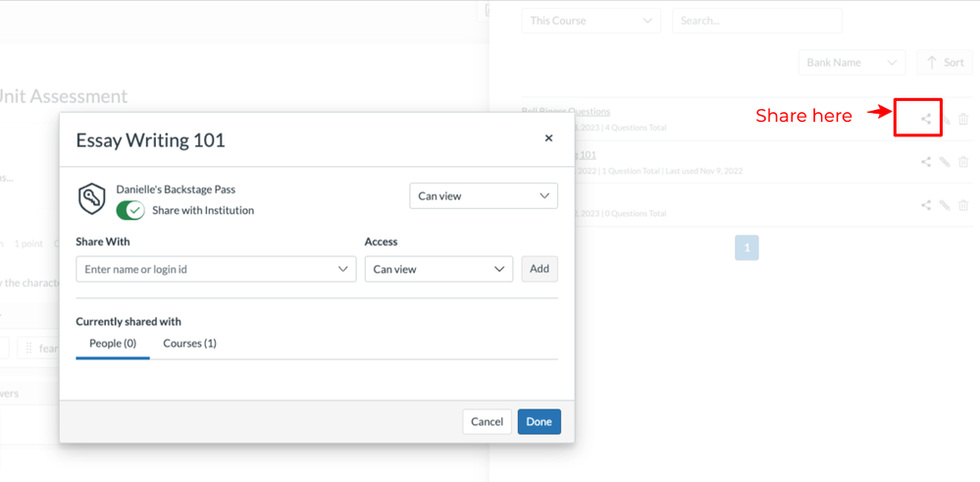Switch to the Courses (1) tab
Viewport: 980px width, 482px height.
click(x=189, y=344)
